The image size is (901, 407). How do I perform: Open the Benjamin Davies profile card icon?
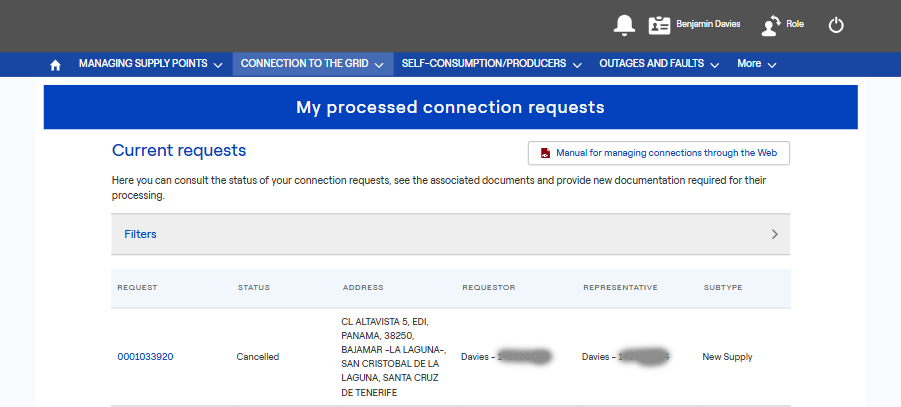click(660, 25)
